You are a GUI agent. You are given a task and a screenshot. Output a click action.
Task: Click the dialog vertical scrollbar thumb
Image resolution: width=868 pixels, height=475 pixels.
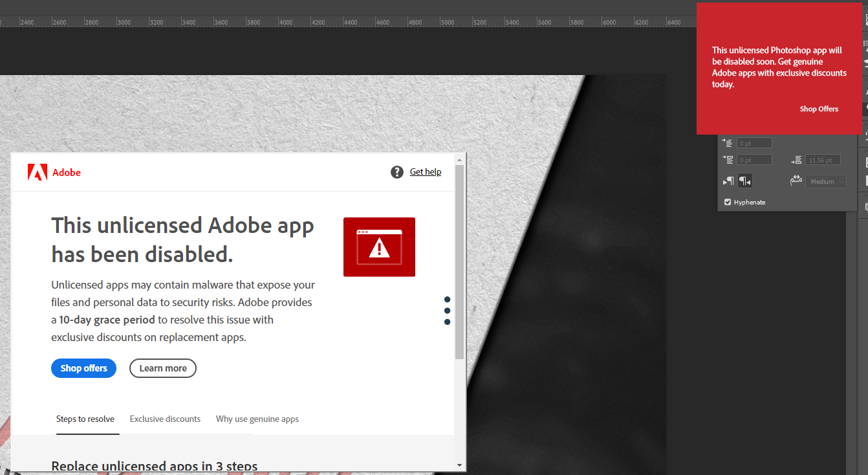click(460, 262)
